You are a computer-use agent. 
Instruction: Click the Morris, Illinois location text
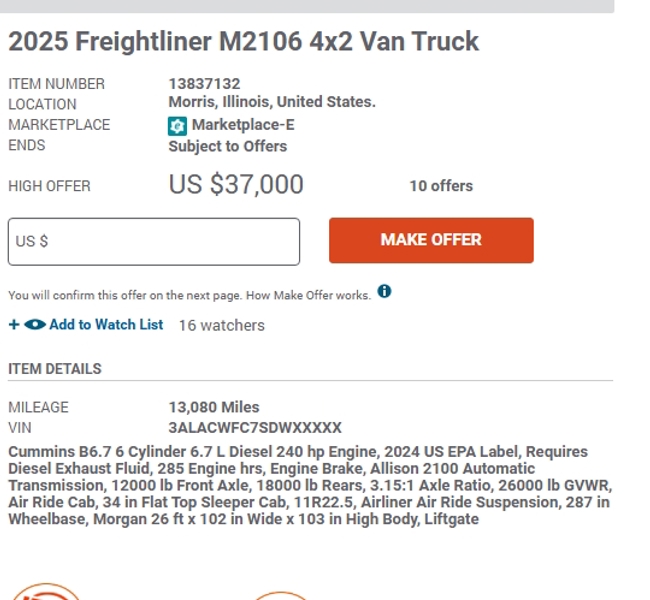[x=271, y=102]
